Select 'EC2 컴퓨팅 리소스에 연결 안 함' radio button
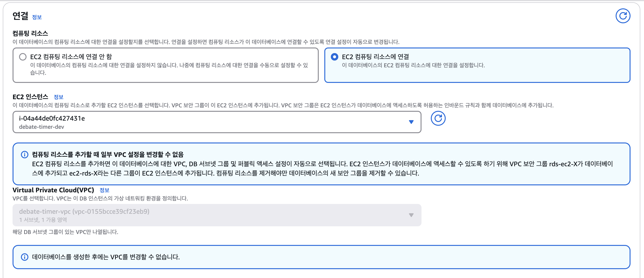The image size is (644, 278). [23, 57]
